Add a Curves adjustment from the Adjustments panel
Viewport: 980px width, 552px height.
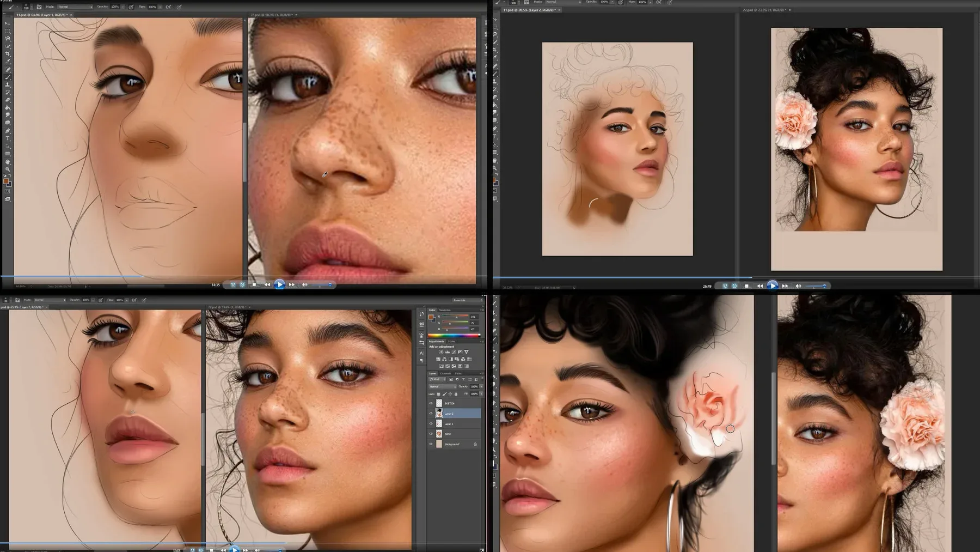pos(453,351)
